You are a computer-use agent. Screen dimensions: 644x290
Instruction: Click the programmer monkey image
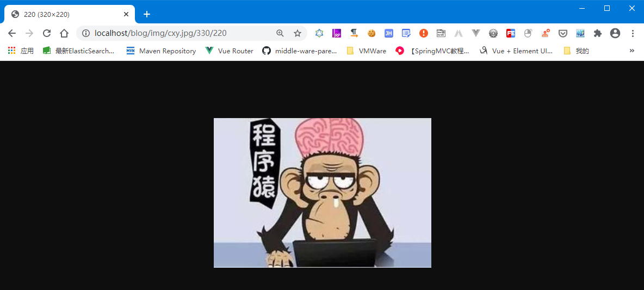point(323,193)
